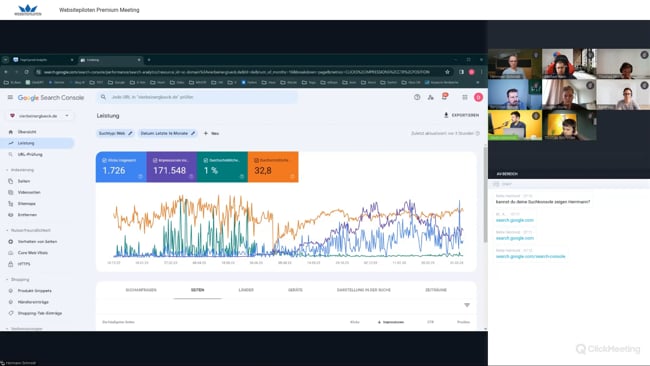
Task: Open the search.google.com/search-console chat link
Action: pos(530,257)
